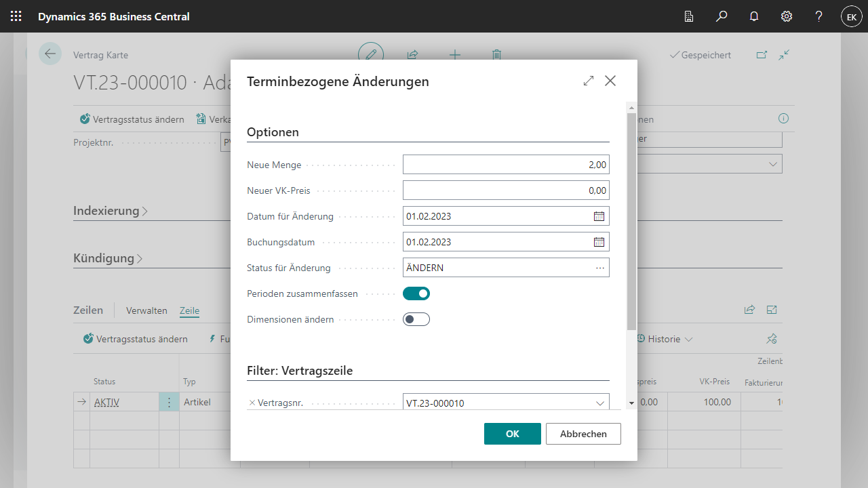868x488 pixels.
Task: Click the search magnifier icon
Action: (722, 16)
